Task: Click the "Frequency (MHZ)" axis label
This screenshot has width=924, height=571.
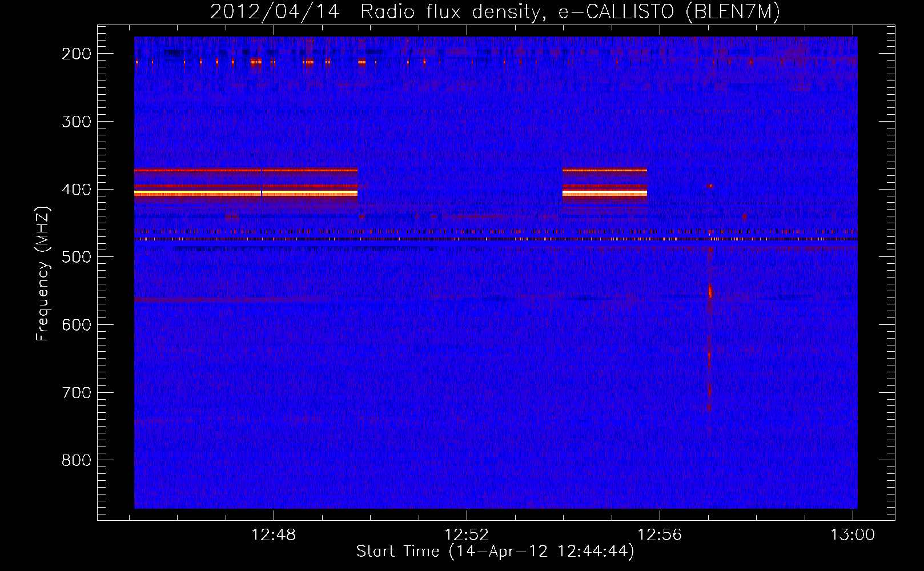Action: (x=43, y=274)
